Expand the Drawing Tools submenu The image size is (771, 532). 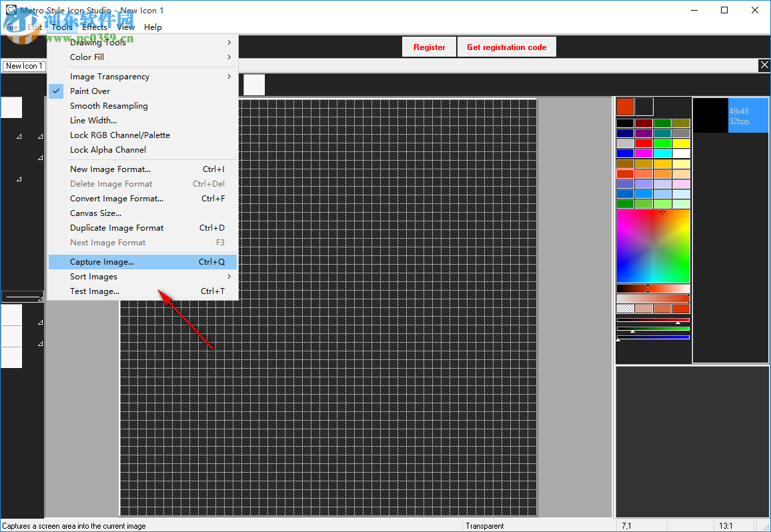(143, 43)
